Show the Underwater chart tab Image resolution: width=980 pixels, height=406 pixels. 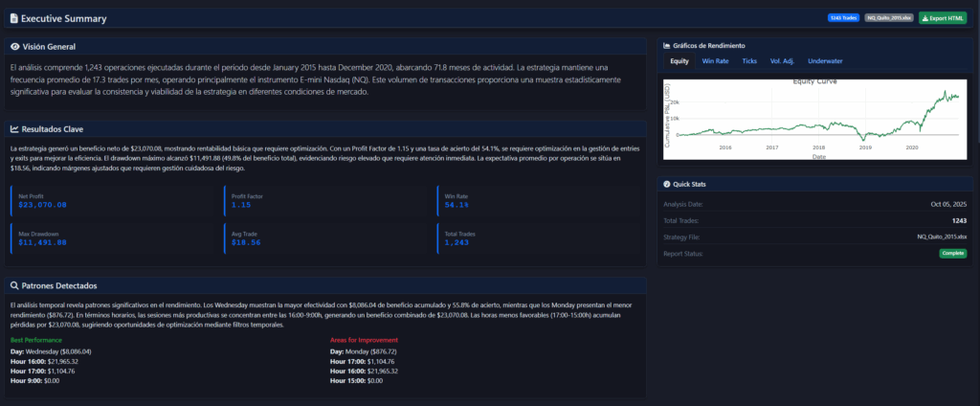pyautogui.click(x=825, y=61)
